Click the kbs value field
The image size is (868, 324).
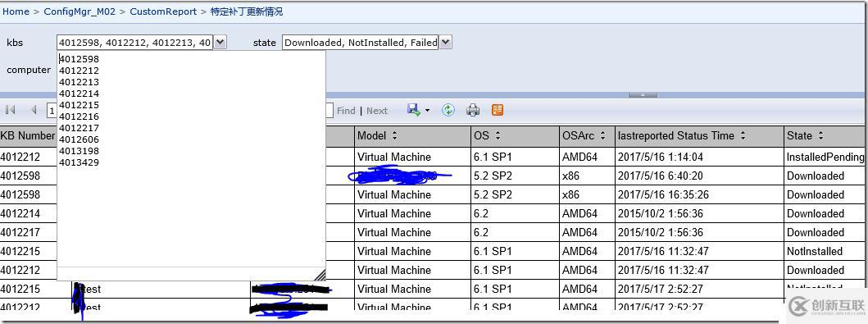pos(135,42)
